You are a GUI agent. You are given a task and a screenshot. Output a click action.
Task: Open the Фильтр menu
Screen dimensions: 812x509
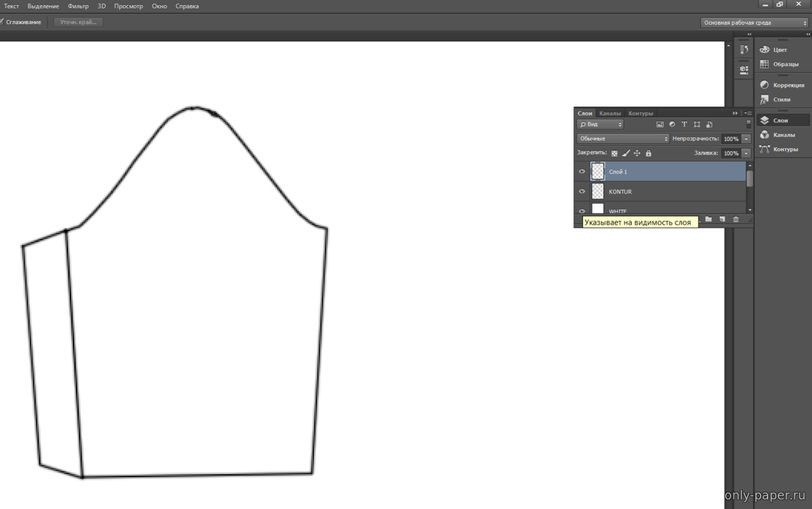(79, 6)
